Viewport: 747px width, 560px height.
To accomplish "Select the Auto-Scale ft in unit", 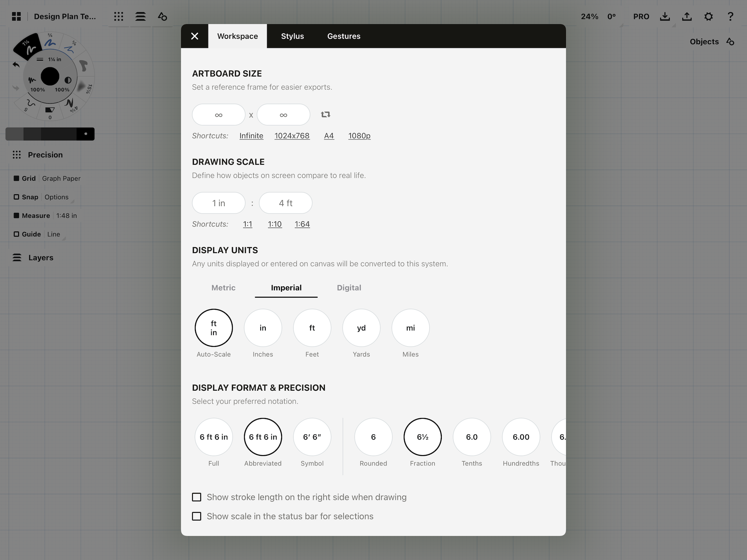I will click(x=214, y=328).
